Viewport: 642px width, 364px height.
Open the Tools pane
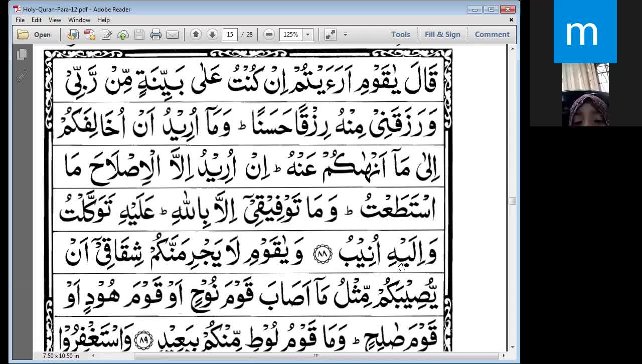401,35
